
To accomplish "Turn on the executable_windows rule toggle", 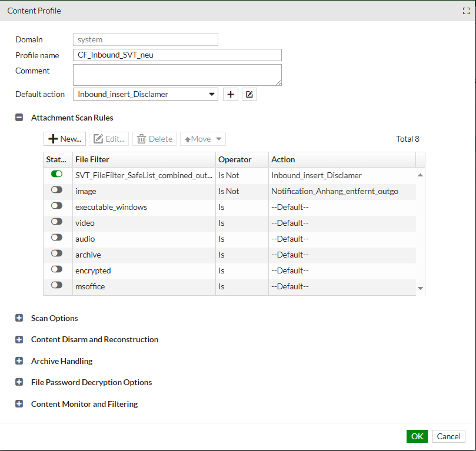I will [57, 206].
